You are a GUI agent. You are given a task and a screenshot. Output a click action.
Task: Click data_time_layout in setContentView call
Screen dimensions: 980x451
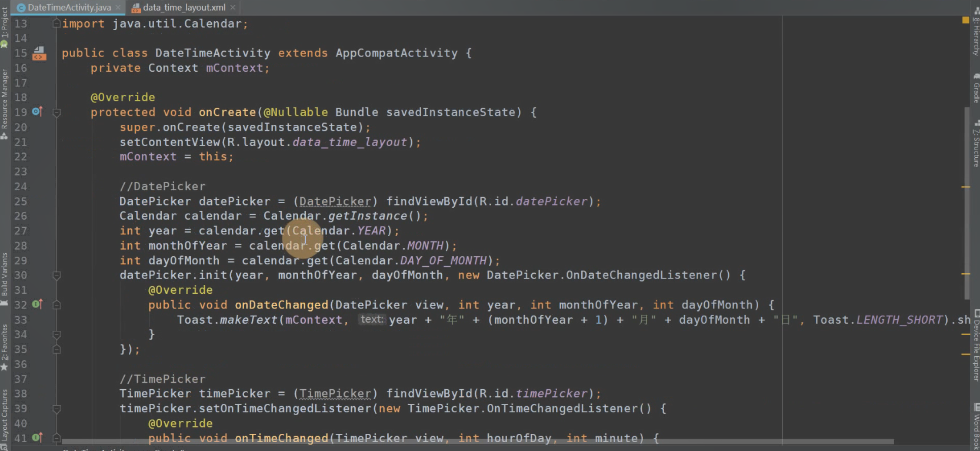point(350,142)
